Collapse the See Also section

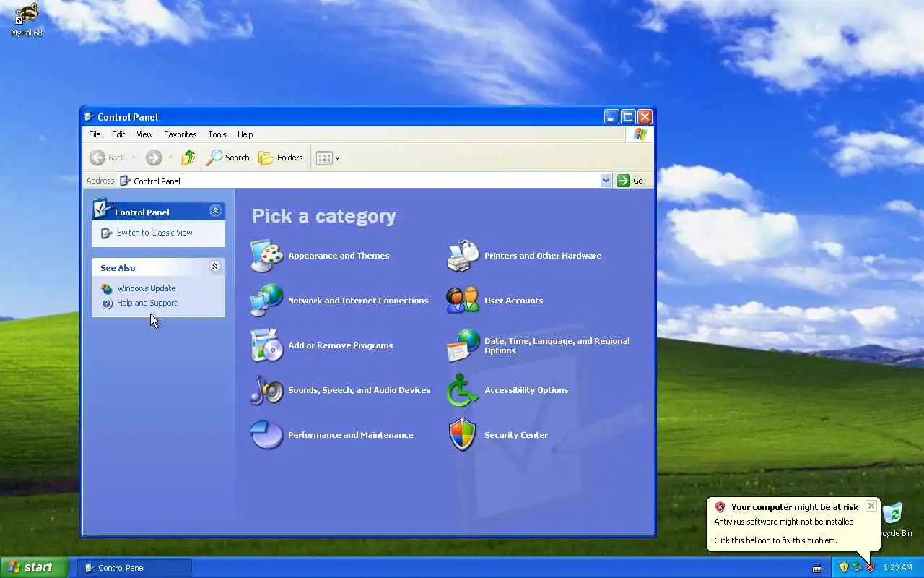(x=215, y=267)
